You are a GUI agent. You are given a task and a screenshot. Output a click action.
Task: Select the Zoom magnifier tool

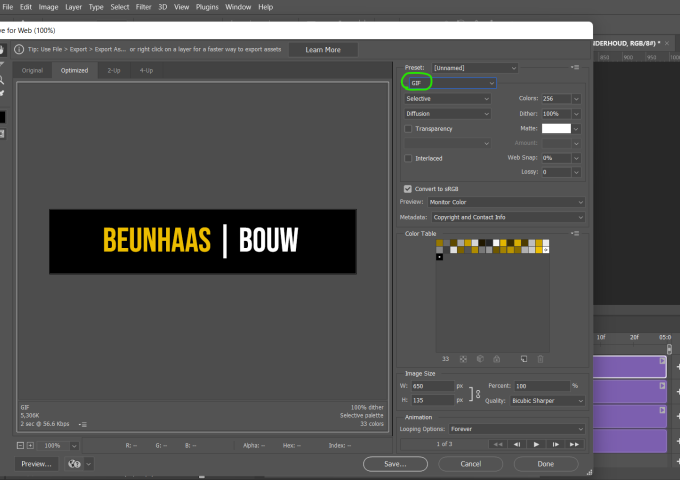[2, 80]
